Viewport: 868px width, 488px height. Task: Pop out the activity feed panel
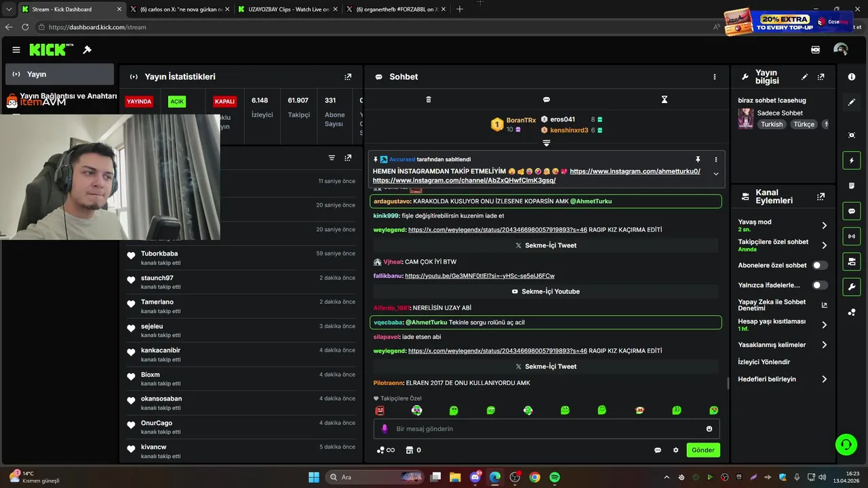coord(348,158)
